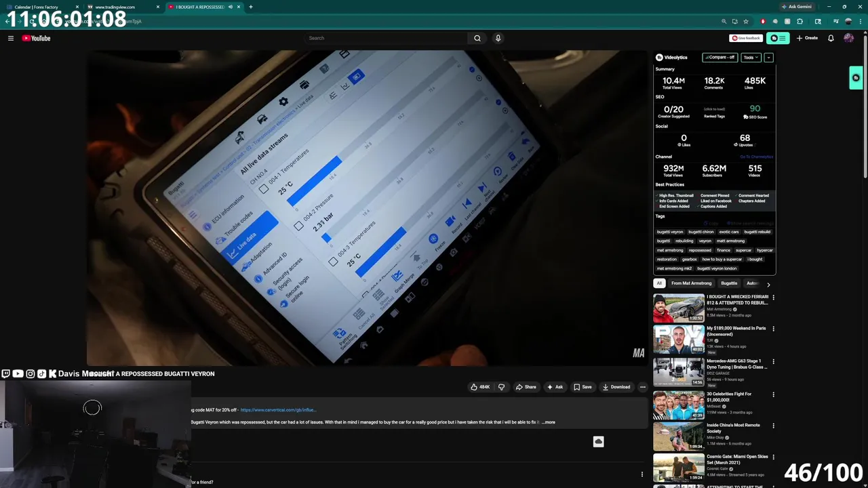Screen dimensions: 868x488
Task: Click the Create video button
Action: 807,38
